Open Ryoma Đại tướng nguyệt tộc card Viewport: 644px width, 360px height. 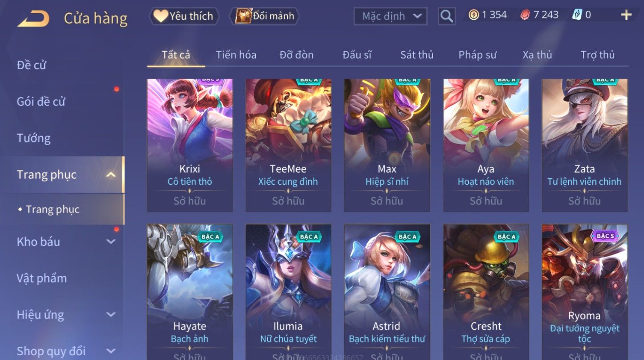[x=585, y=292]
